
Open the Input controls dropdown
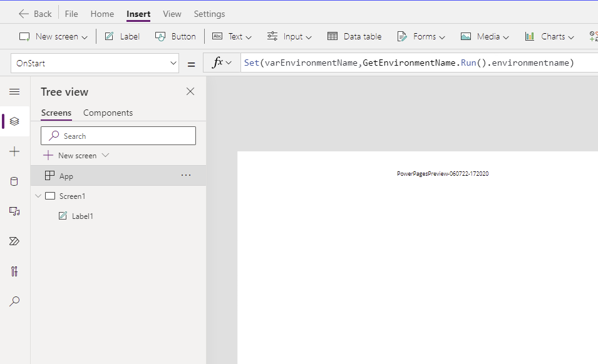coord(289,36)
